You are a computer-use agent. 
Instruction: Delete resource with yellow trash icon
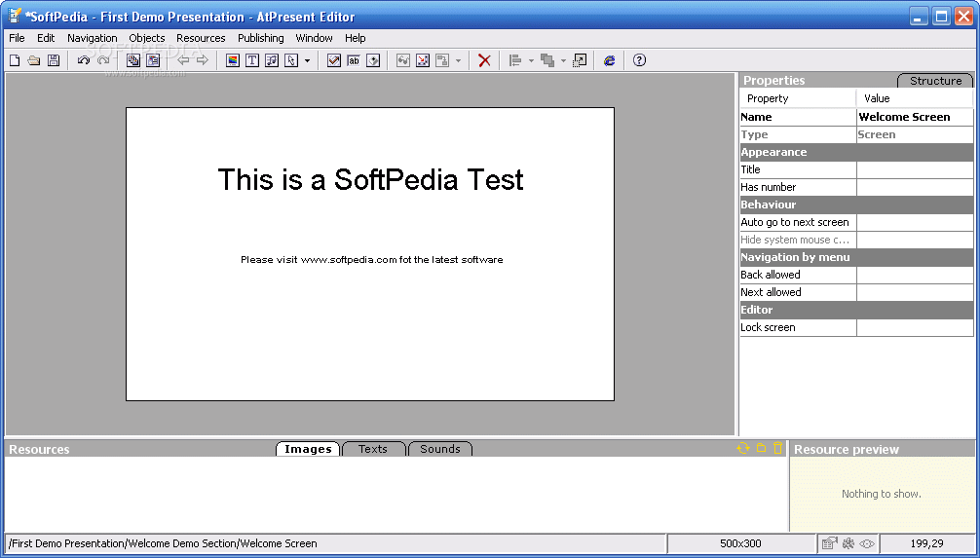click(x=777, y=448)
